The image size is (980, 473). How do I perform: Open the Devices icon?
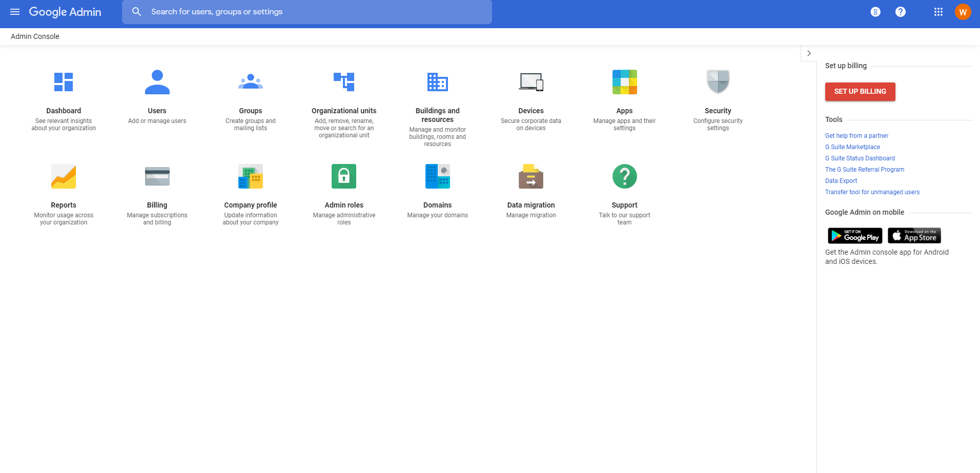(531, 82)
